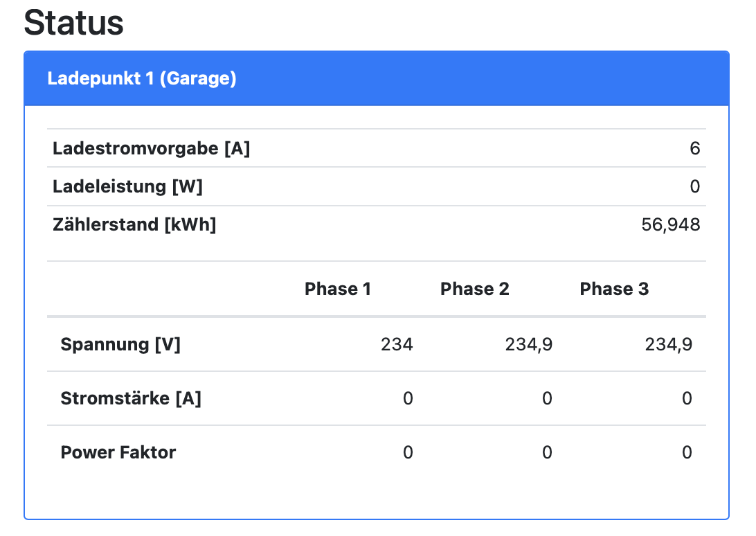Click the Zählerstand [kWh] row label

[x=134, y=224]
